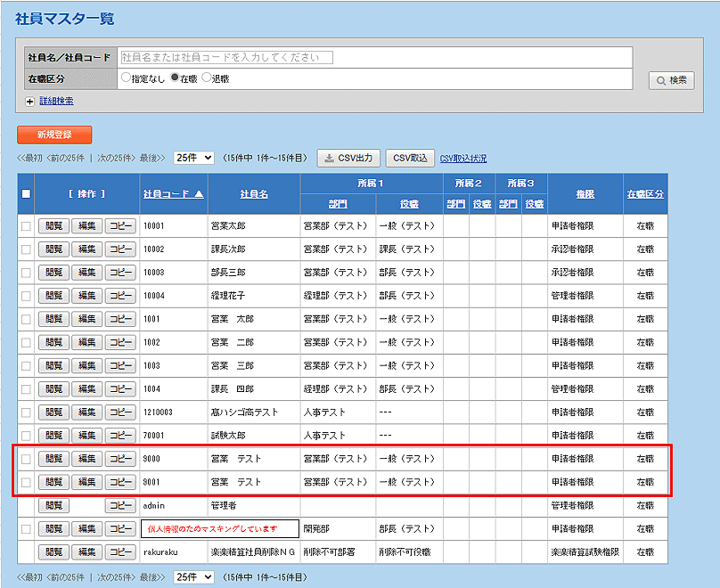This screenshot has width=720, height=588.
Task: Select the 高ハシゴ高テスト name cell
Action: click(254, 412)
